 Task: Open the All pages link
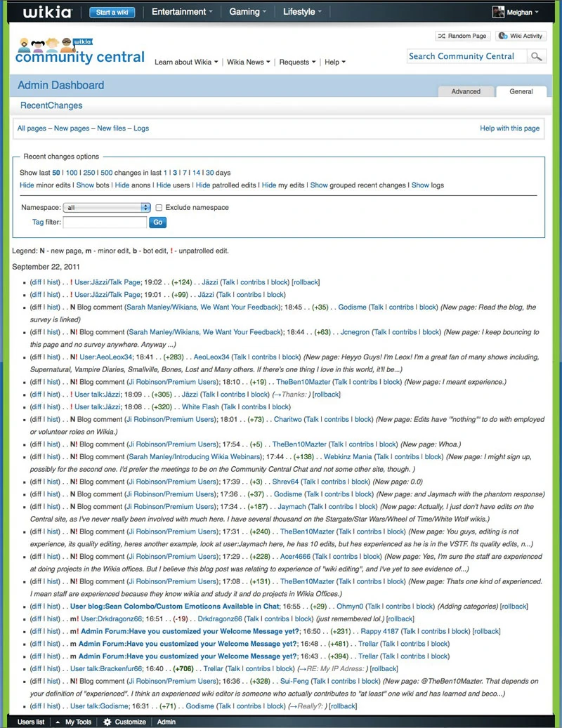32,128
